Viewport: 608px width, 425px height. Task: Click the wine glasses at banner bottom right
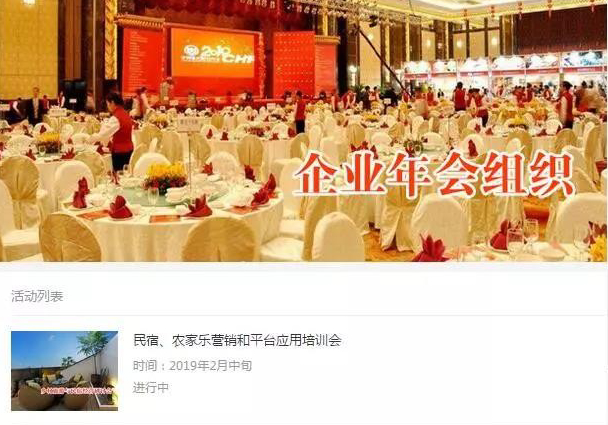tap(523, 237)
